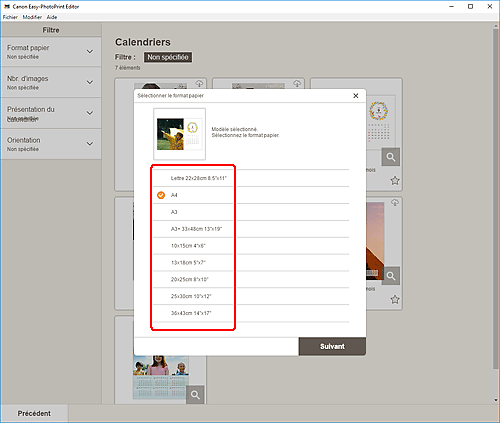This screenshot has height=423, width=500.
Task: Click magnifier icon on middle-right calendar card
Action: tap(391, 276)
